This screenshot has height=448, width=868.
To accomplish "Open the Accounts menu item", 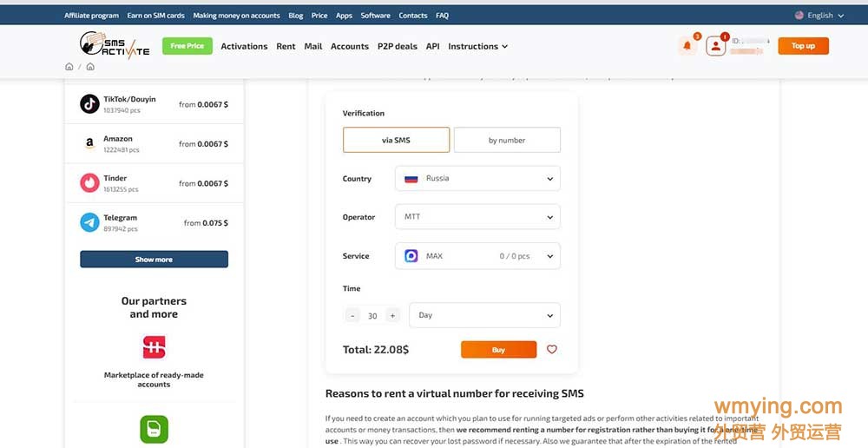I will [x=350, y=47].
